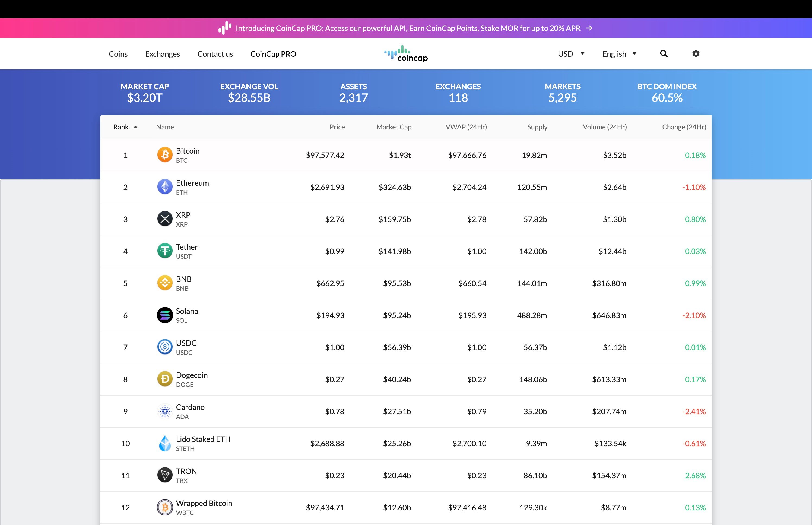
Task: Open the Solana name link
Action: click(187, 311)
